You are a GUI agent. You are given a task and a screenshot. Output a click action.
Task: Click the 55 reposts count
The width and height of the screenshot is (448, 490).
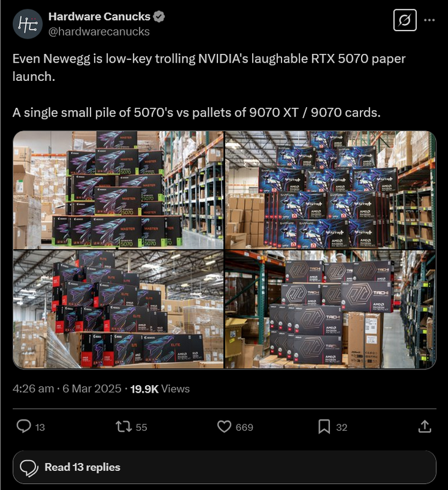141,427
